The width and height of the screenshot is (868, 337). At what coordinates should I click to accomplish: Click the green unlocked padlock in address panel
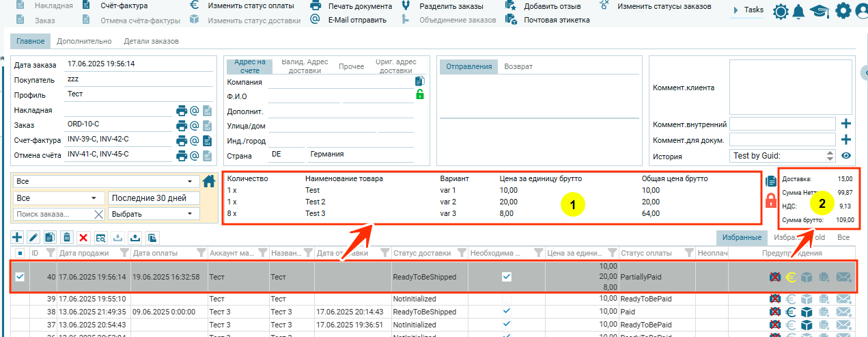(420, 94)
